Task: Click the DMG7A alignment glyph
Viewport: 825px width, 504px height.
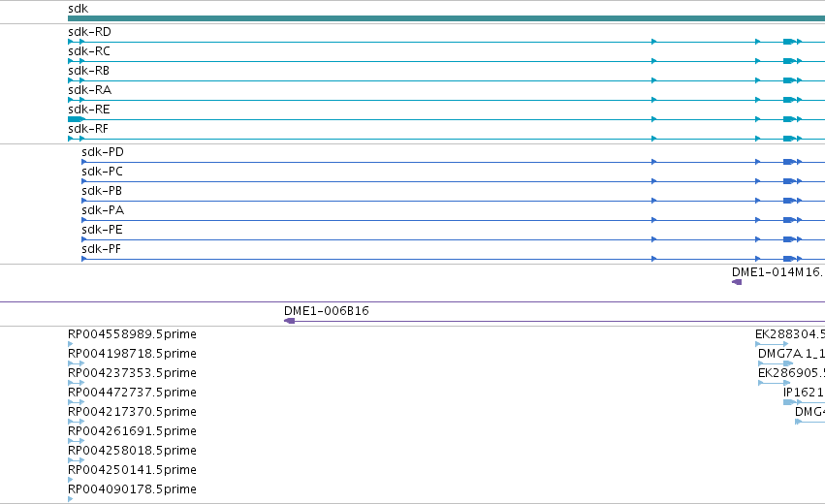Action: [776, 363]
